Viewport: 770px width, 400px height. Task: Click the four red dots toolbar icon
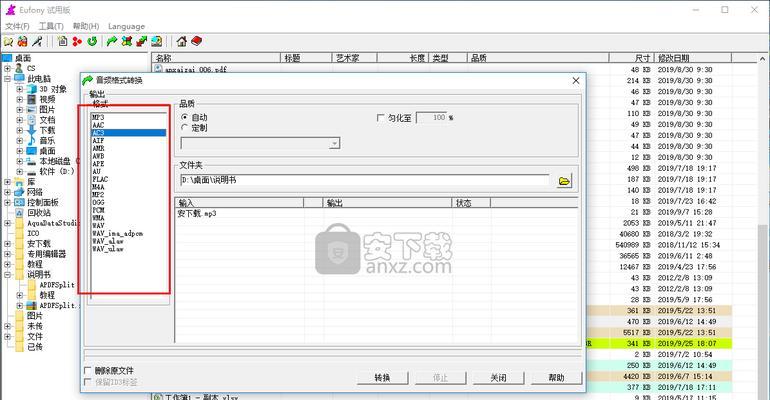[x=77, y=42]
